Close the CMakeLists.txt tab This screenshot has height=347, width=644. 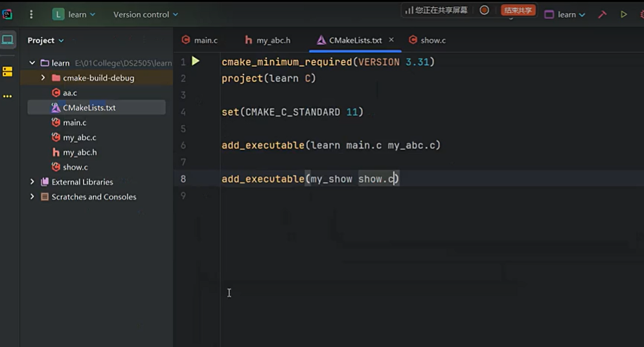coord(391,40)
